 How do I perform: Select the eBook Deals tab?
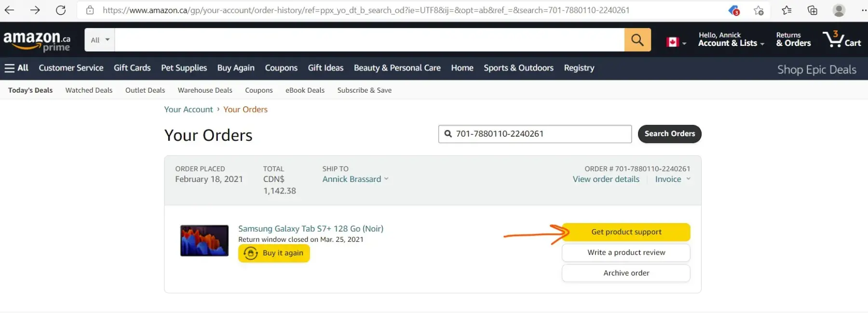[x=305, y=90]
